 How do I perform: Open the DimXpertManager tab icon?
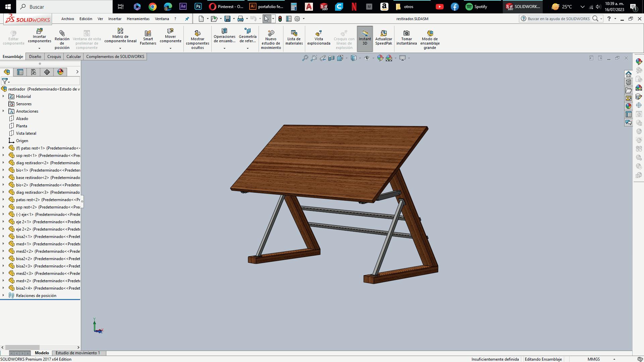click(x=47, y=72)
